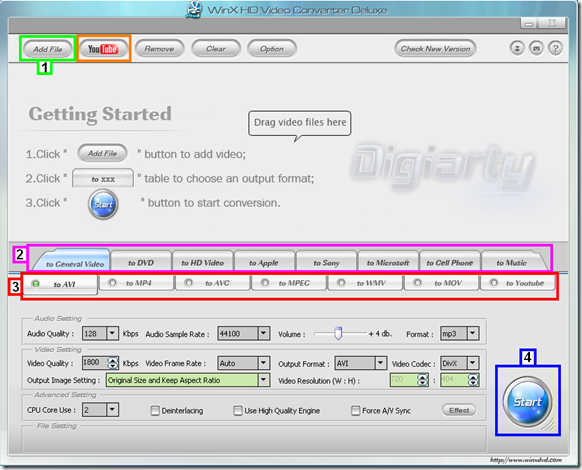Switch to the to DVD tab

(x=141, y=262)
